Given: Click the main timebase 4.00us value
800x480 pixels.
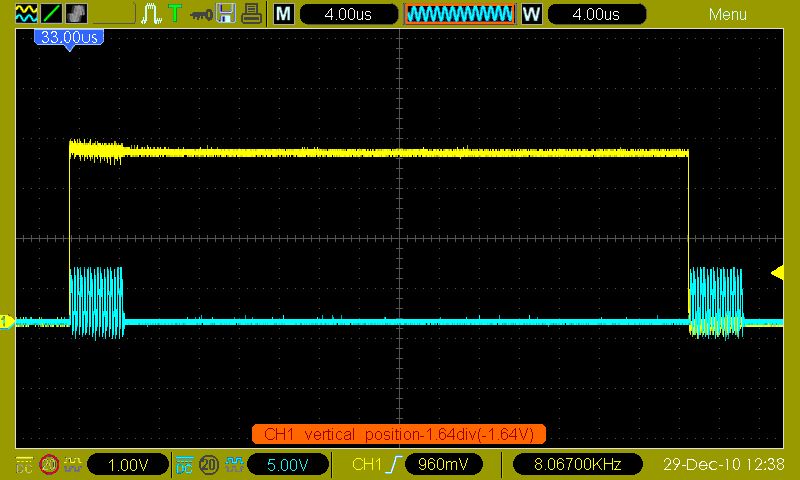Looking at the screenshot, I should point(348,14).
